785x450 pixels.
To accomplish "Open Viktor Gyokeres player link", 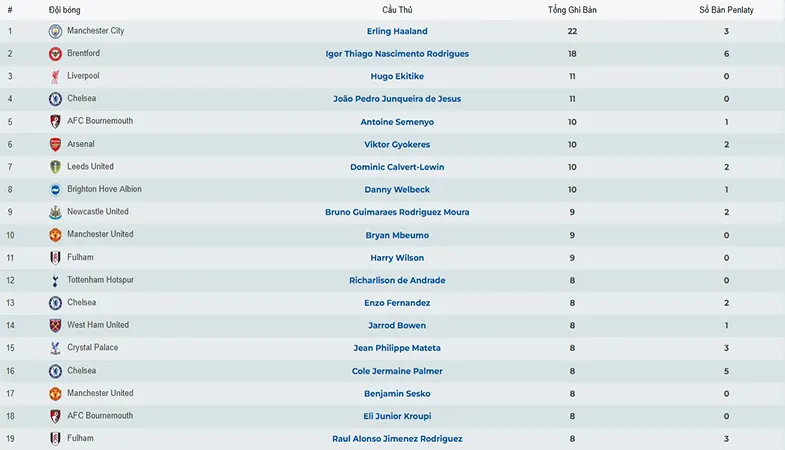I will (397, 144).
